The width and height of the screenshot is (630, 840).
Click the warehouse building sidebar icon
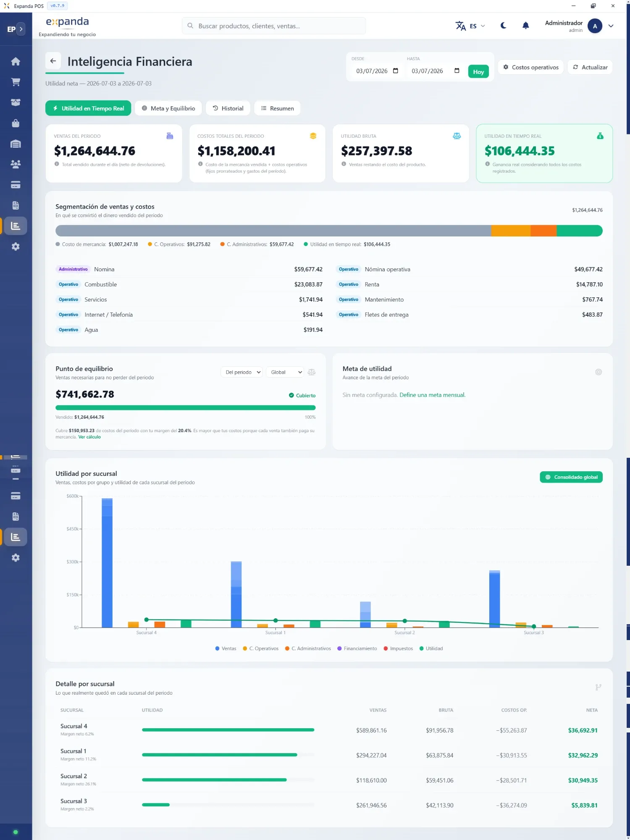(x=16, y=144)
